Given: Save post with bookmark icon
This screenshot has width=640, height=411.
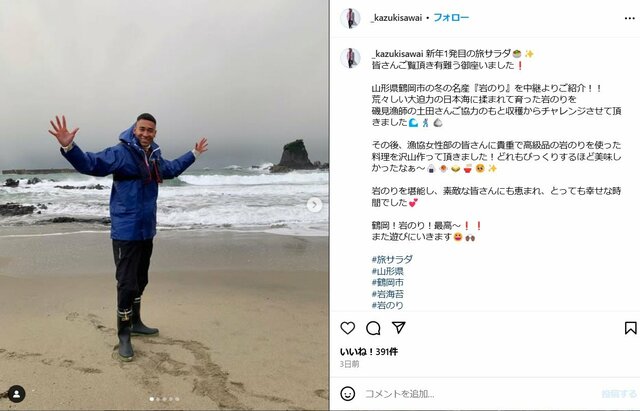Looking at the screenshot, I should tap(630, 328).
